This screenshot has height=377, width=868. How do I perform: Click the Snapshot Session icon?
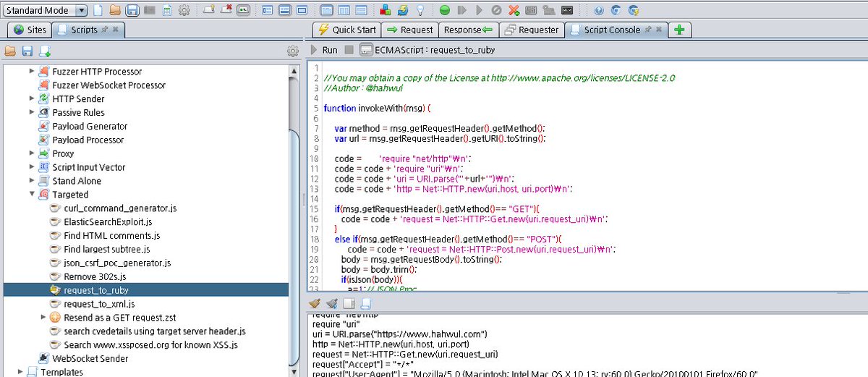tap(150, 10)
